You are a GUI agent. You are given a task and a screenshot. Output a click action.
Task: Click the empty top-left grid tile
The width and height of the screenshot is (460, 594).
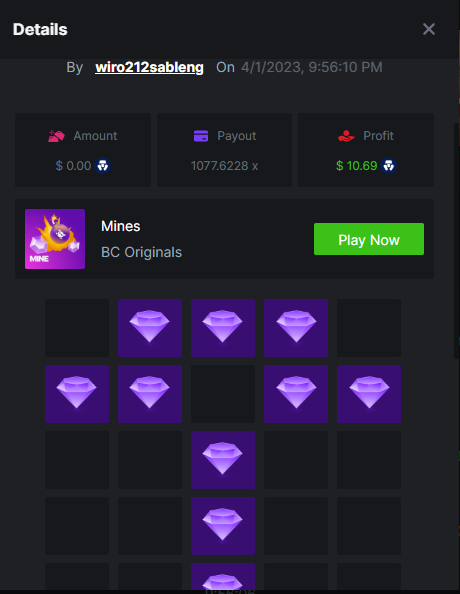(77, 328)
